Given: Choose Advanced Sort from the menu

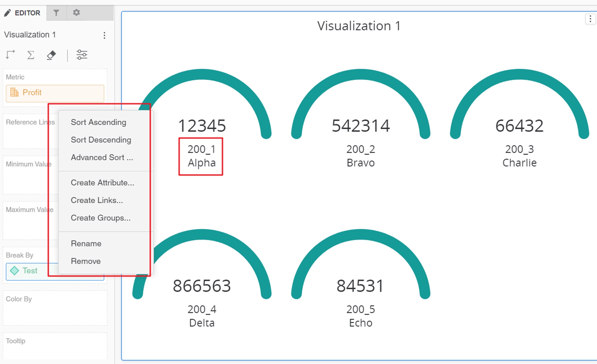Looking at the screenshot, I should click(102, 158).
